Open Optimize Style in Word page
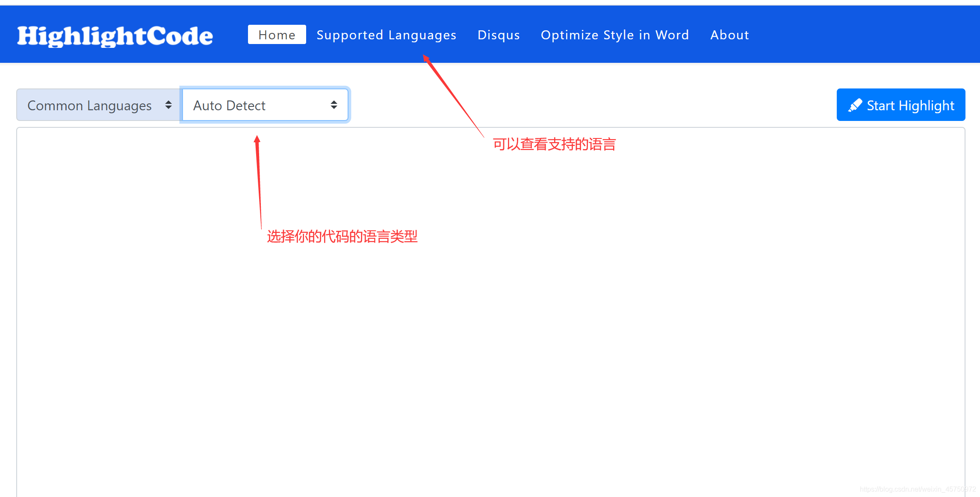The width and height of the screenshot is (980, 497). 614,35
